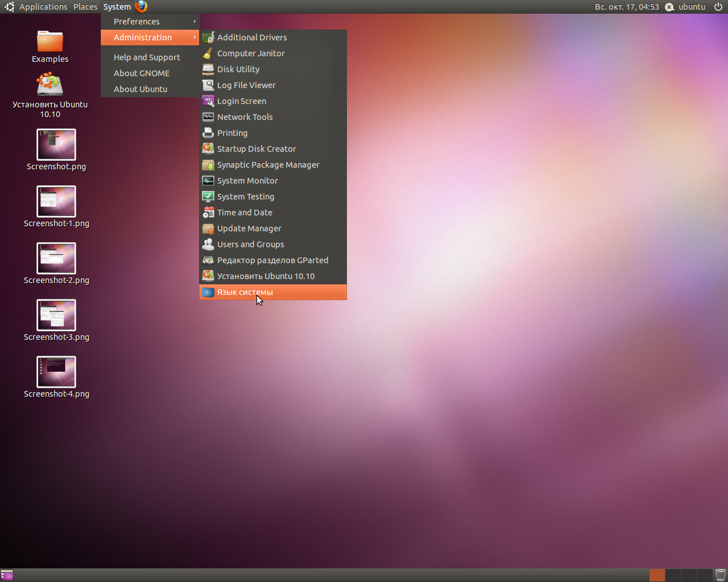Click the Show Desktop button
Image resolution: width=728 pixels, height=582 pixels.
point(7,575)
